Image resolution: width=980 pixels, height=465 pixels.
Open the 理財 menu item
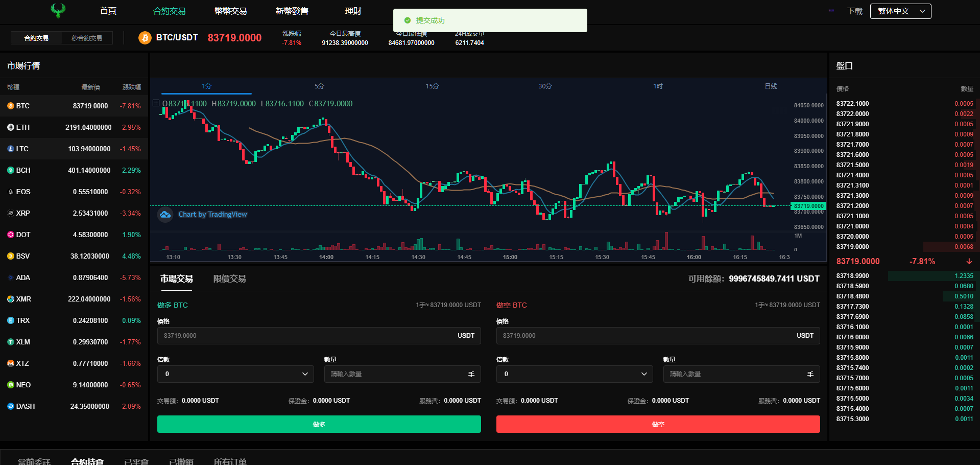click(353, 11)
